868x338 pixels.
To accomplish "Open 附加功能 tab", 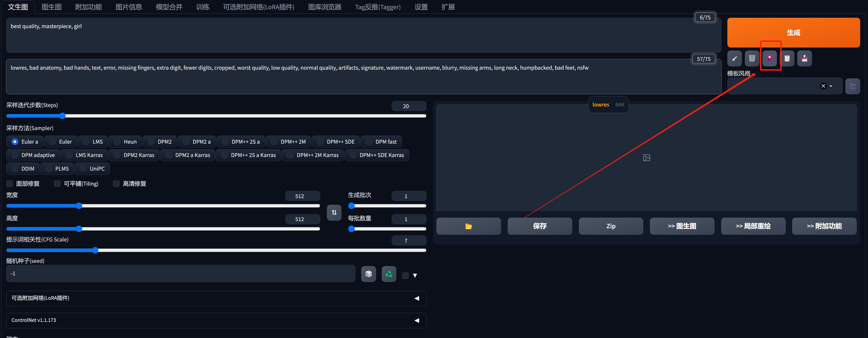I will pyautogui.click(x=88, y=7).
